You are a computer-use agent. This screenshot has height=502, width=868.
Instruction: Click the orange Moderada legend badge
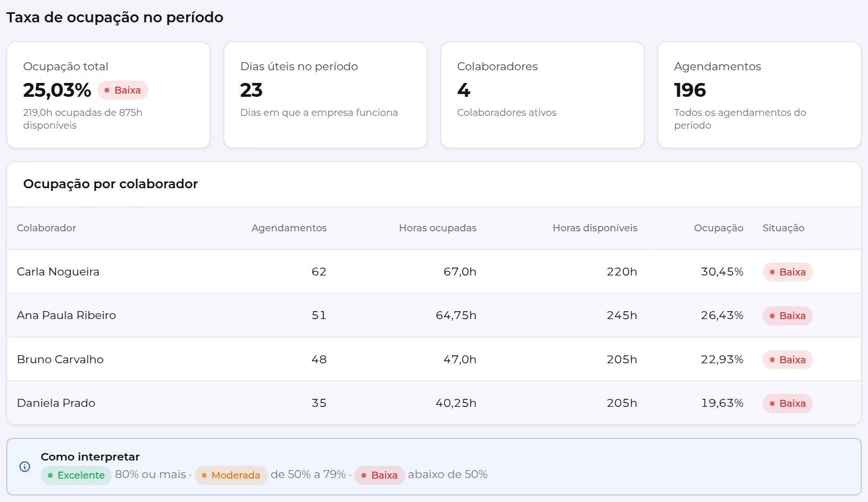[231, 475]
